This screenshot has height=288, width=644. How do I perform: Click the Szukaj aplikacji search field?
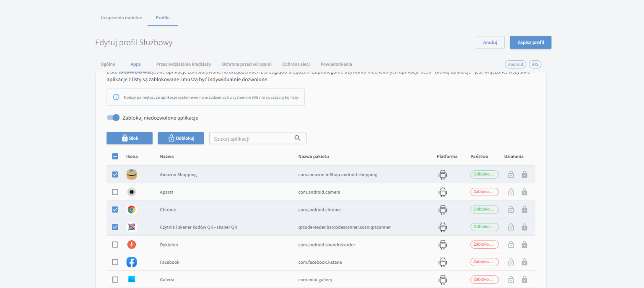pyautogui.click(x=258, y=138)
